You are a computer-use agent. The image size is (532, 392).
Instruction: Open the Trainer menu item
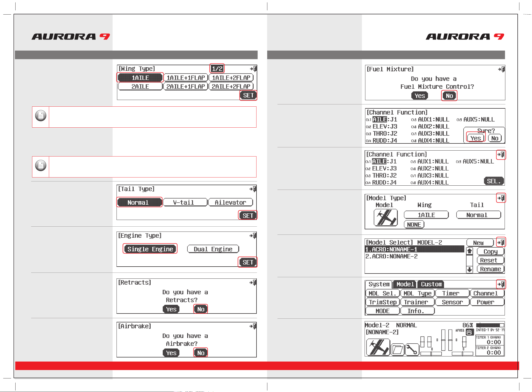point(418,302)
